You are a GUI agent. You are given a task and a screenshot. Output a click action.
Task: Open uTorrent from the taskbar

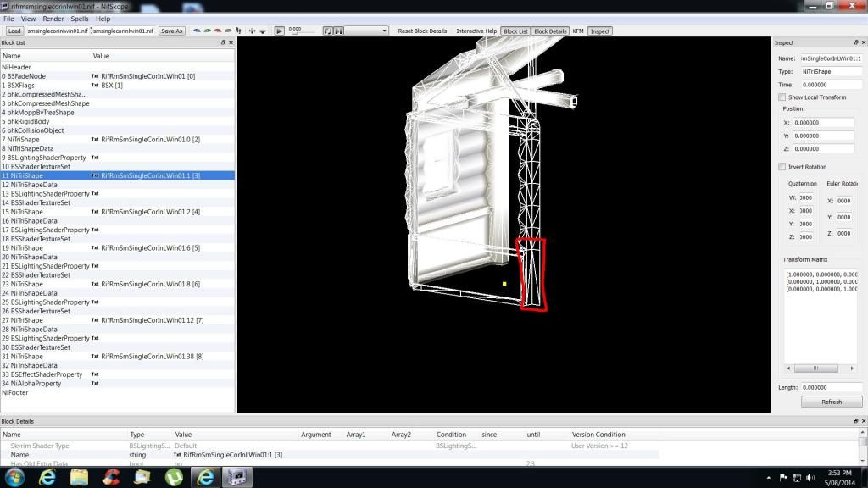pyautogui.click(x=174, y=477)
